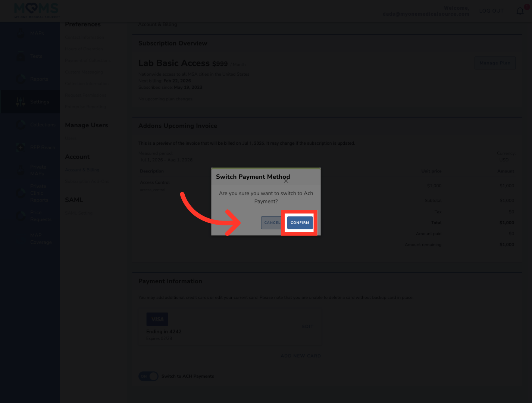Click 'No upcoming plan changes.' text
Viewport: 532px width, 403px height.
(x=166, y=99)
